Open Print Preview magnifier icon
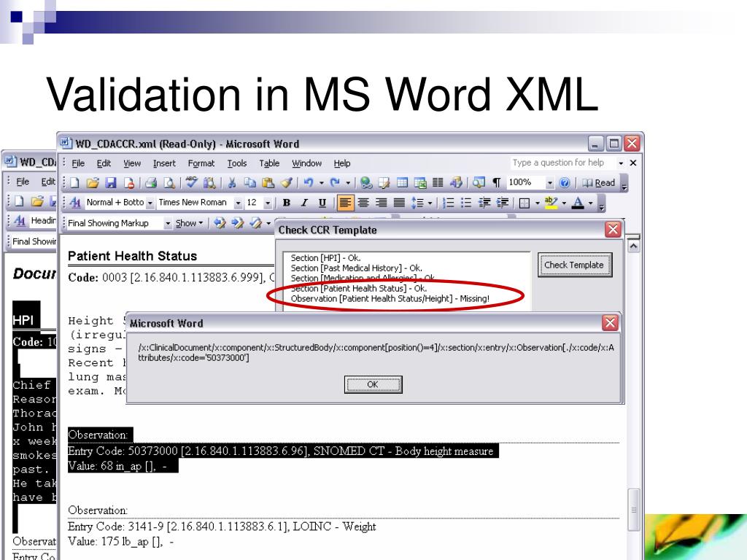 point(169,183)
